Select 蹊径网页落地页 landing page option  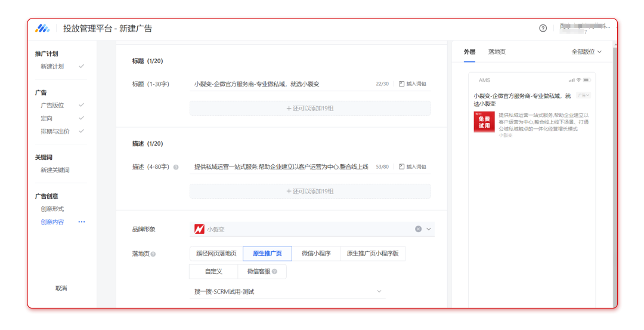pyautogui.click(x=216, y=254)
